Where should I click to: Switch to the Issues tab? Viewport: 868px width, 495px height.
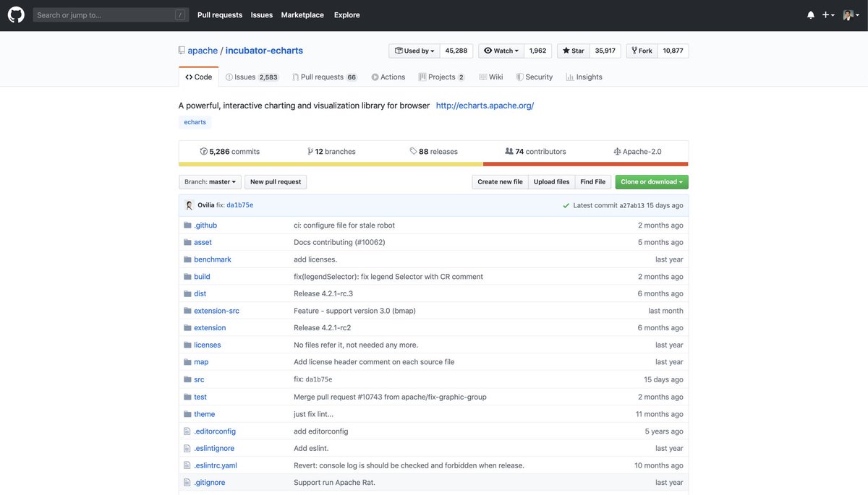252,77
